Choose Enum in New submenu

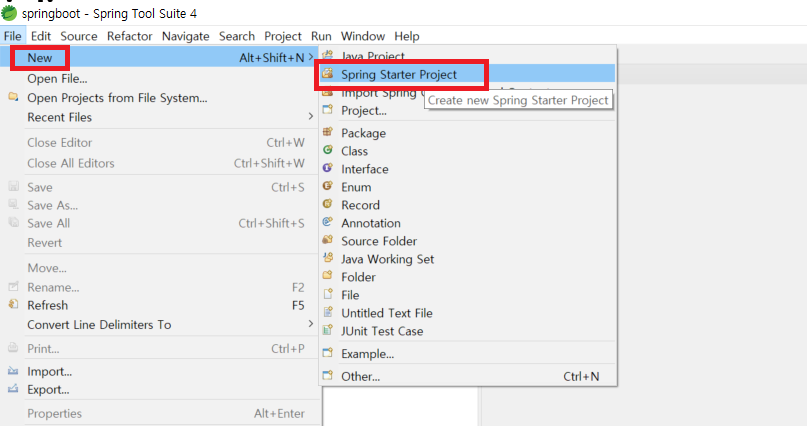tap(467, 187)
